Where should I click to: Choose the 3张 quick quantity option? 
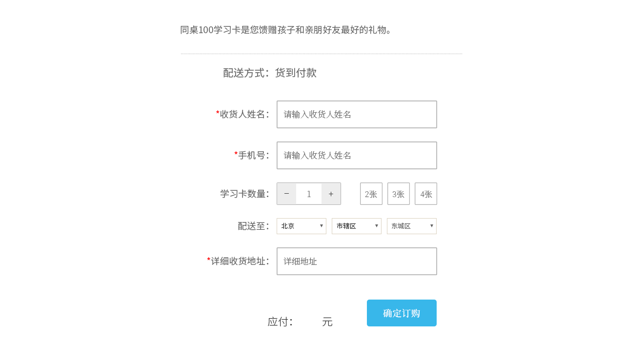pyautogui.click(x=398, y=194)
